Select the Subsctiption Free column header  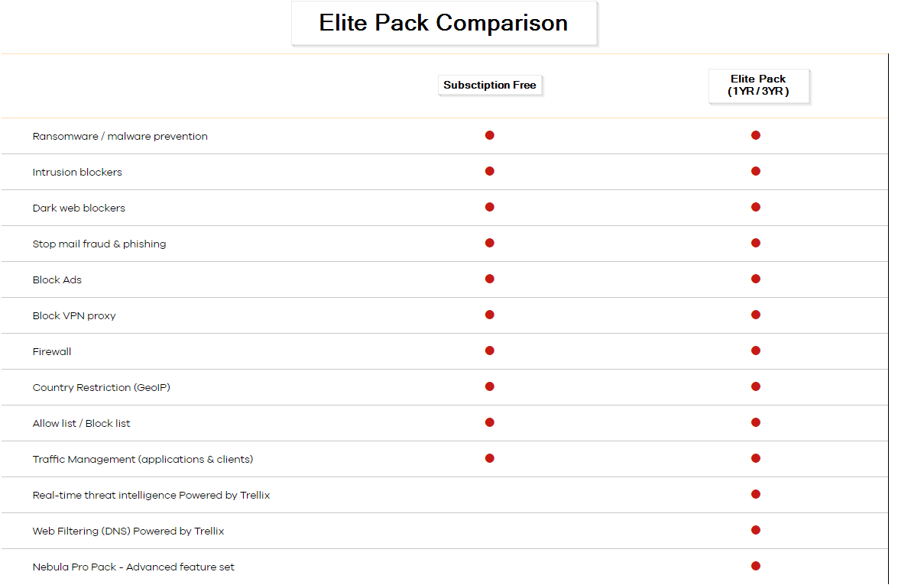click(490, 85)
